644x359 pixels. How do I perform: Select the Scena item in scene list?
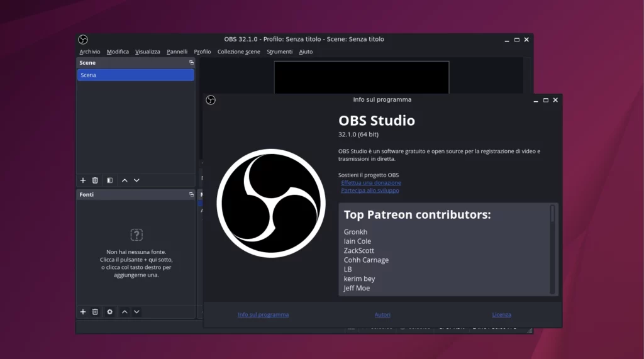(x=136, y=75)
